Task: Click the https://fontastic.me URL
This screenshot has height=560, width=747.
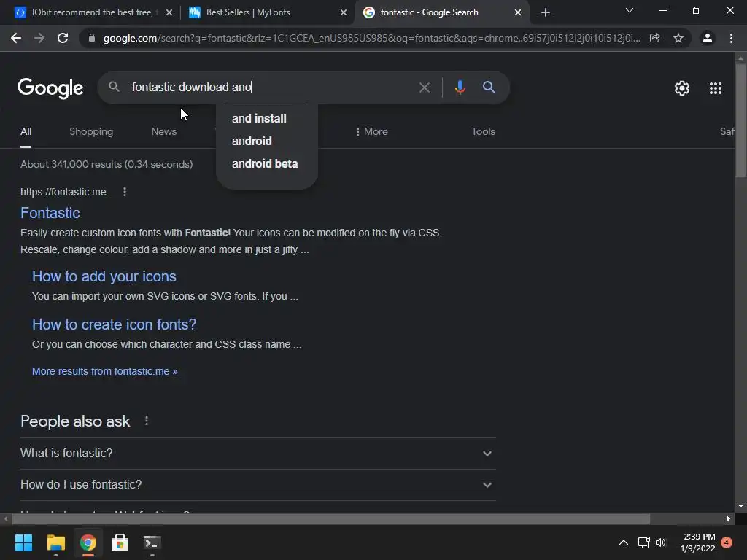Action: coord(63,192)
